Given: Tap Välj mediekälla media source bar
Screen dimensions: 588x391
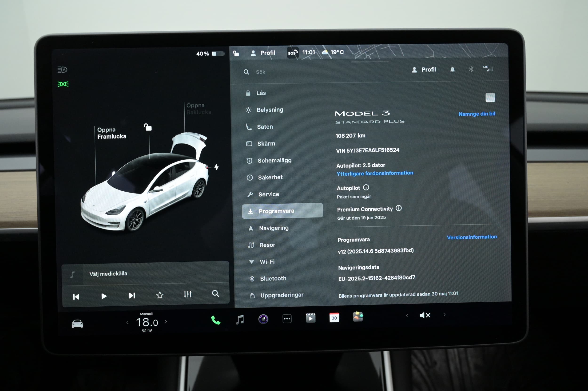Looking at the screenshot, I should [145, 274].
